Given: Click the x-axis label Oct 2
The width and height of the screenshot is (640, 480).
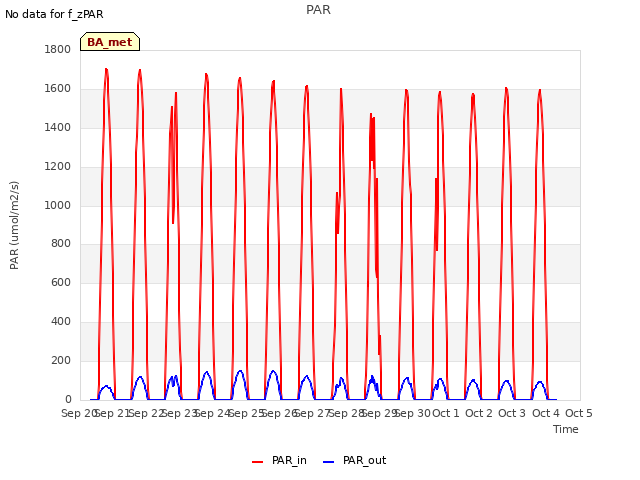Looking at the screenshot, I should pyautogui.click(x=479, y=413).
